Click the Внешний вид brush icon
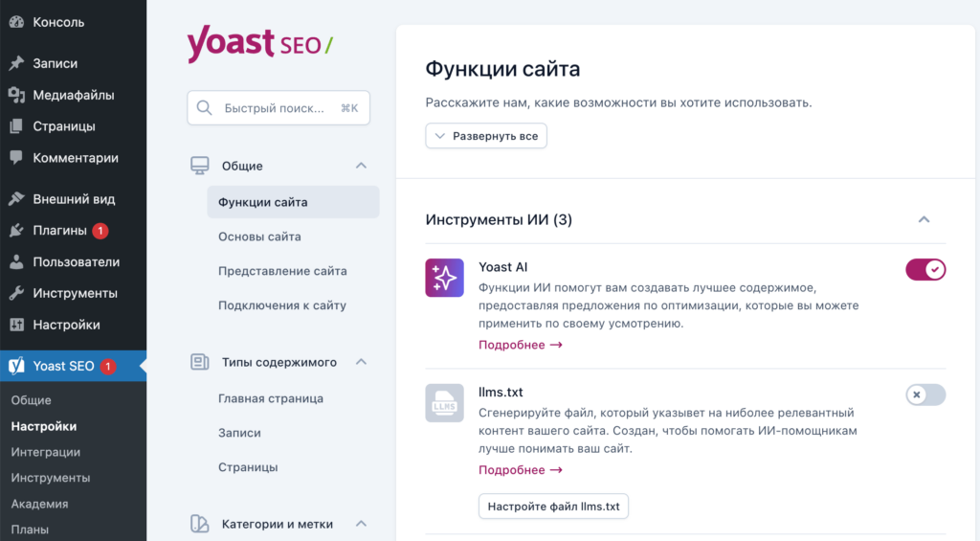 (16, 199)
